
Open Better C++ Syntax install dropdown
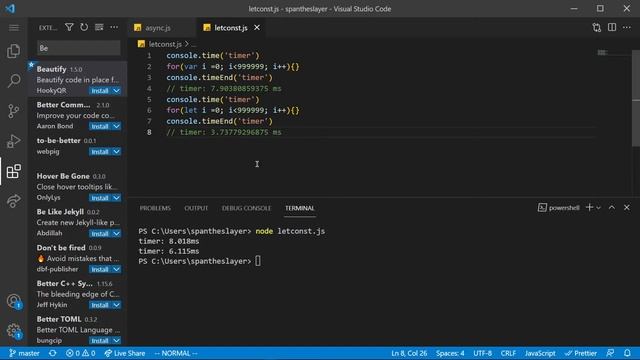tap(116, 305)
